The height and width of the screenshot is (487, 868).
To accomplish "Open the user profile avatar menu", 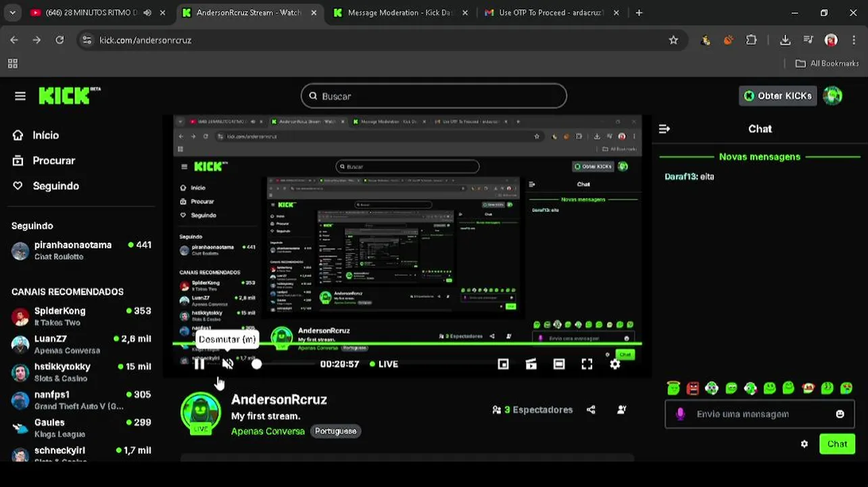I will [833, 96].
